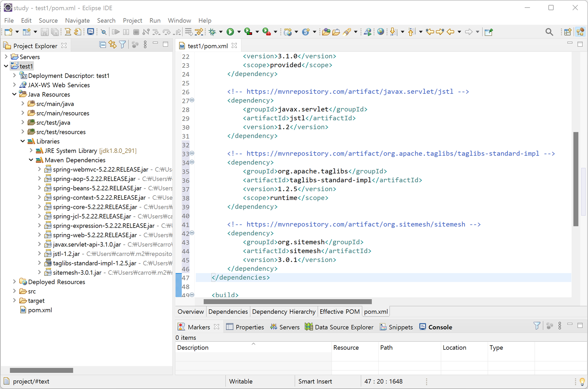Click the Java EE perspective icon

(x=580, y=32)
